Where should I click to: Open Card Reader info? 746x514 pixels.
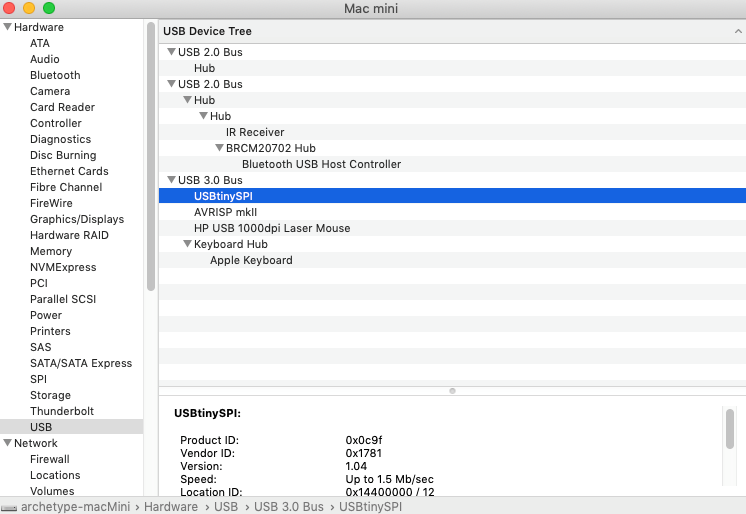[62, 107]
